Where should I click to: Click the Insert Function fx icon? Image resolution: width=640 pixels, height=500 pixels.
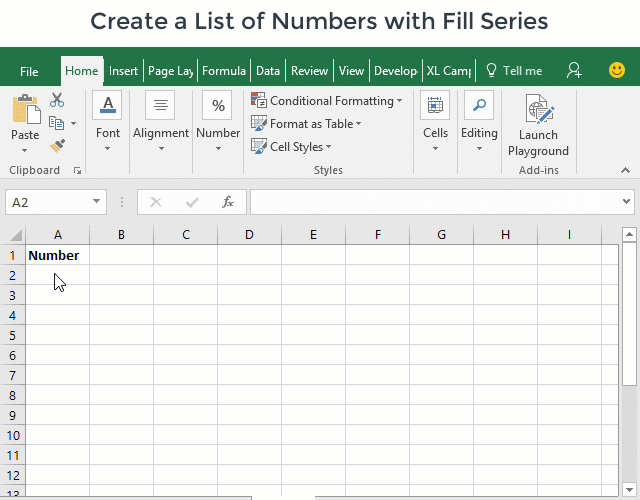(x=228, y=202)
